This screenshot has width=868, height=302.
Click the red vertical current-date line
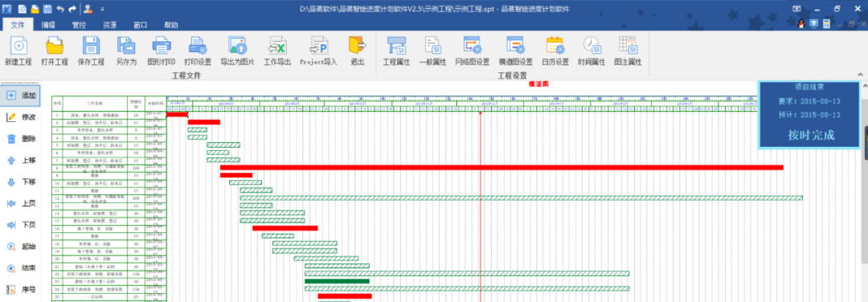[480, 207]
